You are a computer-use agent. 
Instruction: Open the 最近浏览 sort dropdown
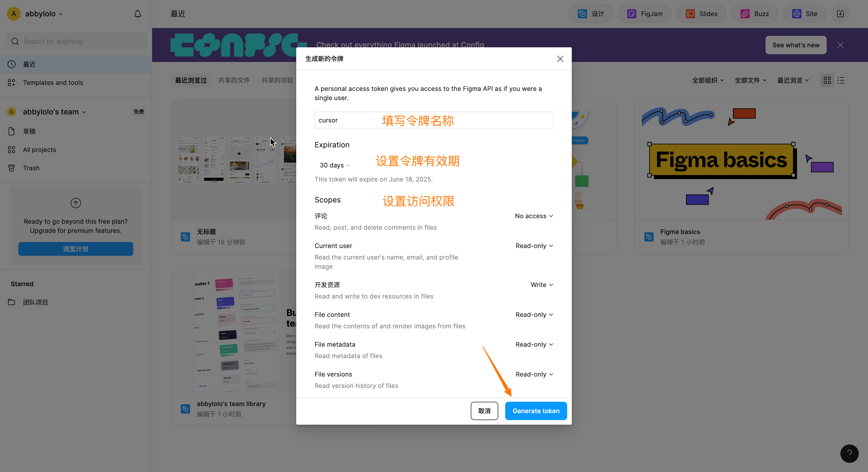pyautogui.click(x=793, y=80)
